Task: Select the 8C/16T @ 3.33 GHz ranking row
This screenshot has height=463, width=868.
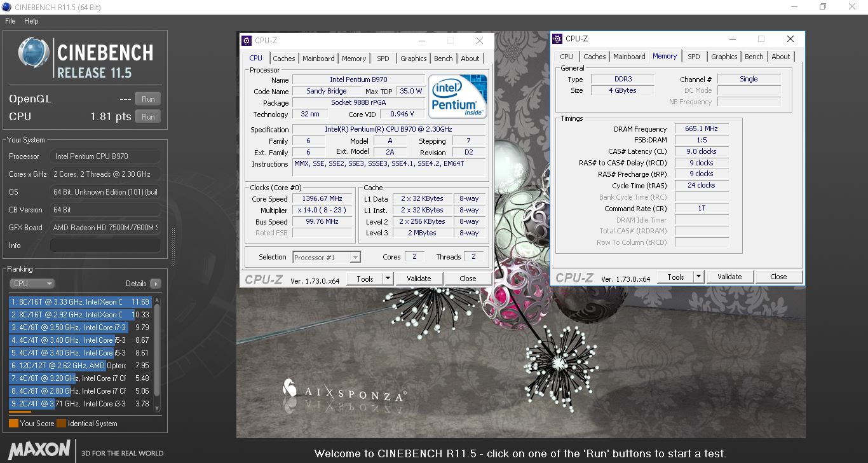Action: [x=80, y=302]
